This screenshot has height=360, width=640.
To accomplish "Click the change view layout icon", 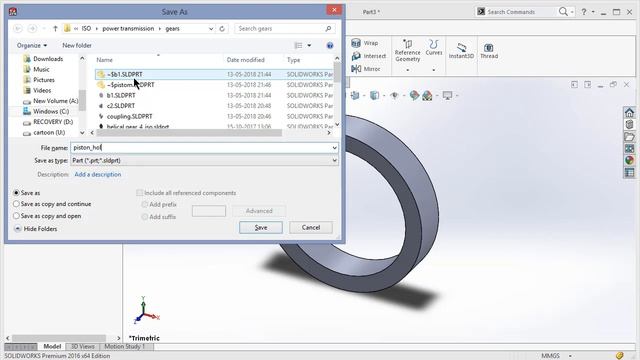I will point(298,45).
